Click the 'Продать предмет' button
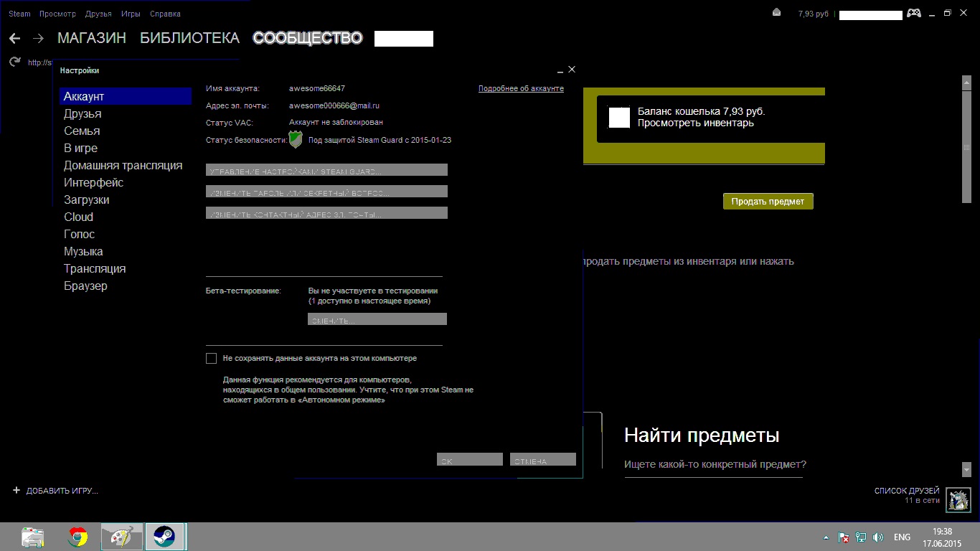Image resolution: width=980 pixels, height=551 pixels. 768,201
